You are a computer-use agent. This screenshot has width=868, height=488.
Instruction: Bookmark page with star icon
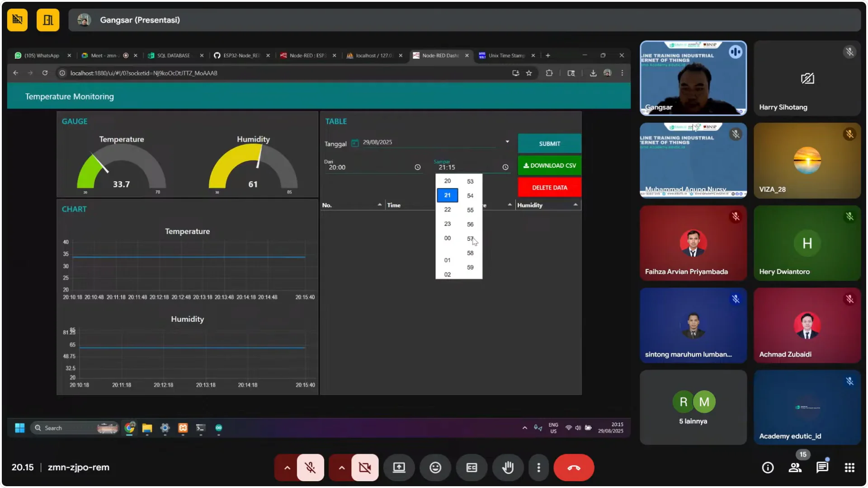click(x=529, y=73)
